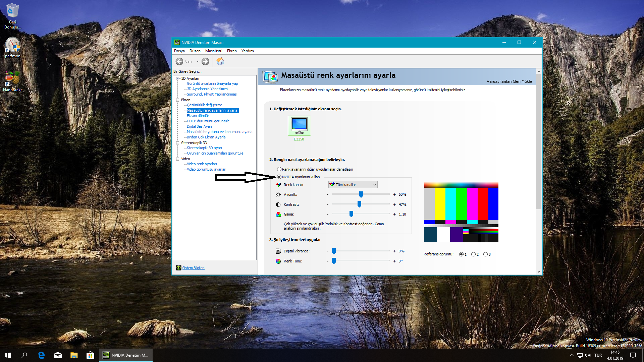
Task: Collapse the 'Video' tree node
Action: tap(178, 159)
